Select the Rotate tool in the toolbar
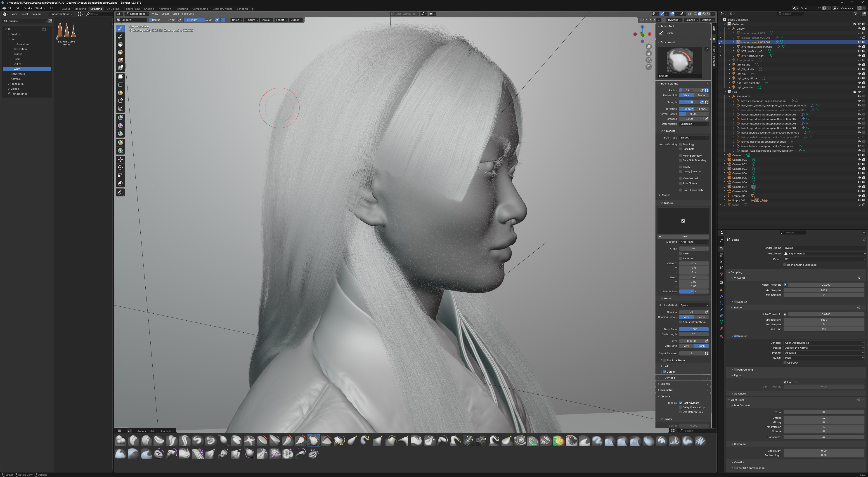This screenshot has height=477, width=868. 120,168
